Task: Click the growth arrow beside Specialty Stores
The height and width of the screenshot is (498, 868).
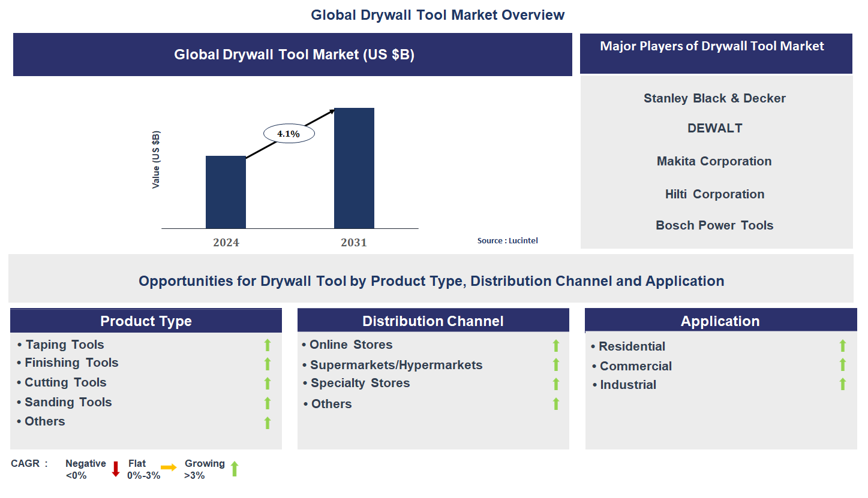Action: [555, 384]
